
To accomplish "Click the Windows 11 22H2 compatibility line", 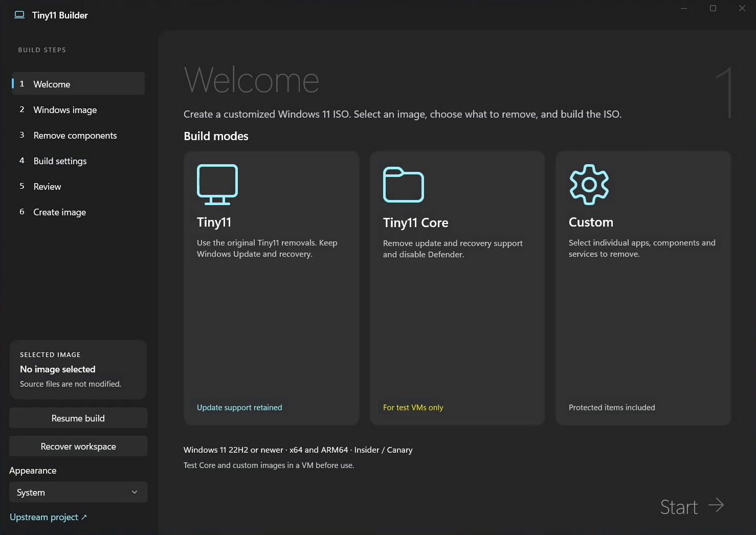I will (x=298, y=450).
